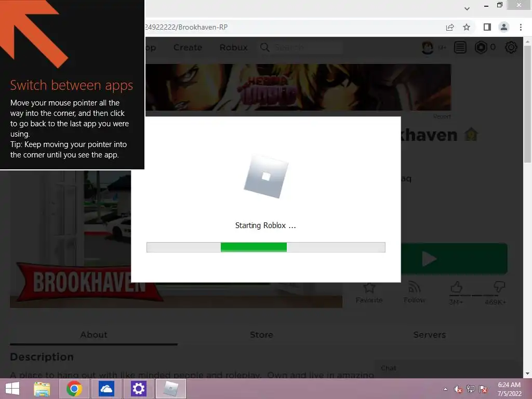Click the anime advertisement banner
The width and height of the screenshot is (532, 399).
[x=298, y=87]
